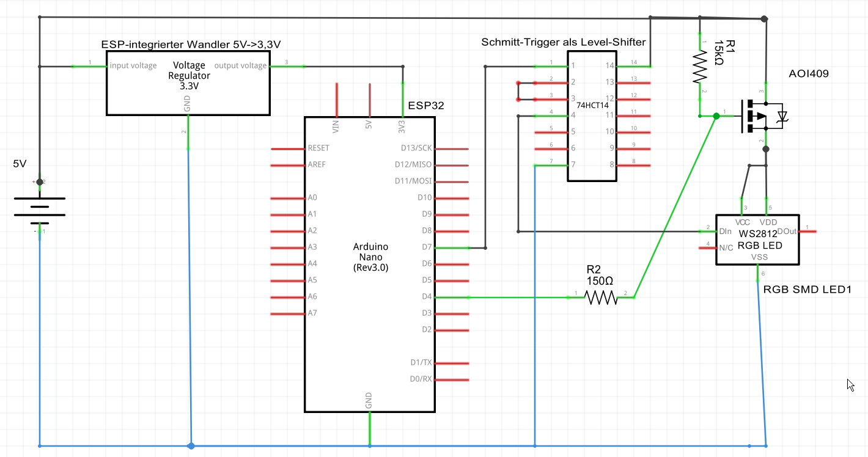This screenshot has height=457, width=868.
Task: Select the R1 15kΩ resistor symbol
Action: (700, 67)
